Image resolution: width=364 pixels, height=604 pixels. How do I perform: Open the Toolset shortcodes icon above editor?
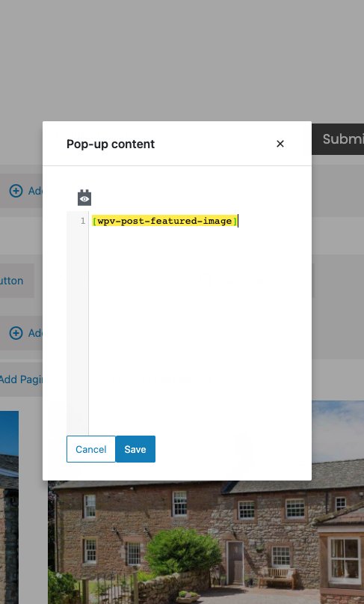coord(84,198)
